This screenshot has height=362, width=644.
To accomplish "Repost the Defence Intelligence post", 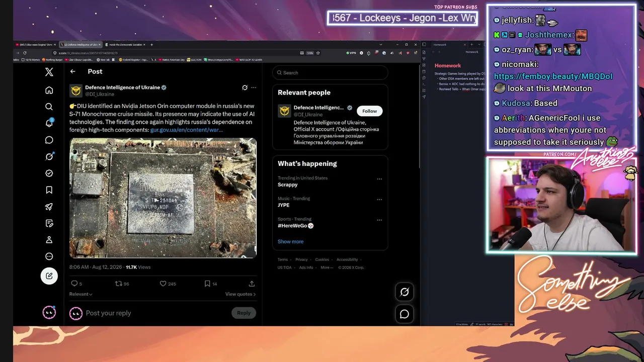I will [119, 284].
